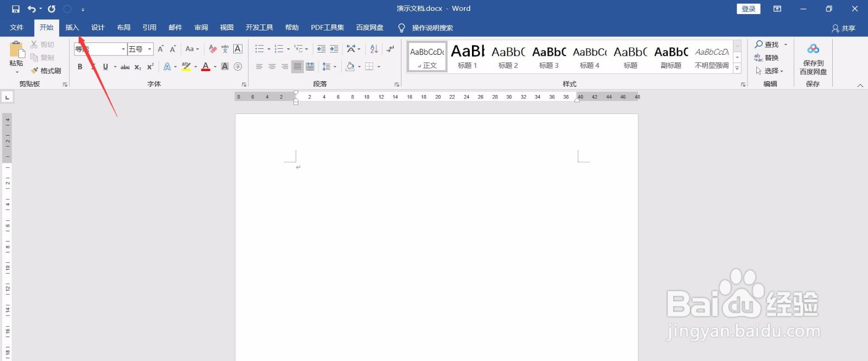Click Replace (替换)
868x361 pixels.
(767, 58)
